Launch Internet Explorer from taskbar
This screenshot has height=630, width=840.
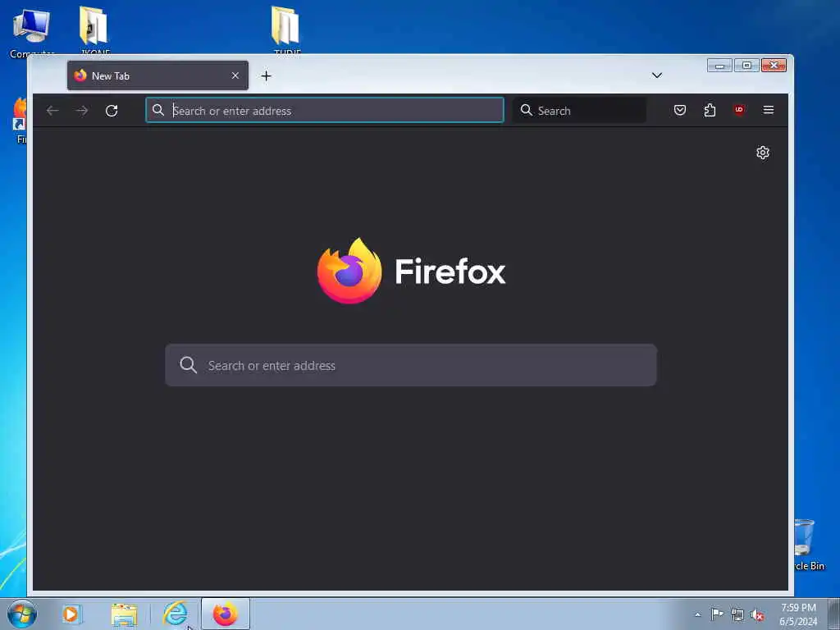pos(176,614)
